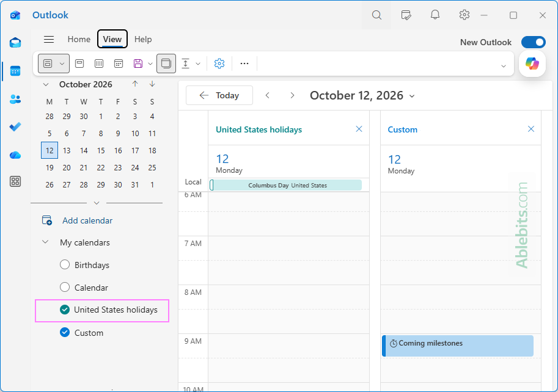Click the Time scale vertical-arrows icon
Viewport: 558px width, 392px height.
pyautogui.click(x=185, y=64)
